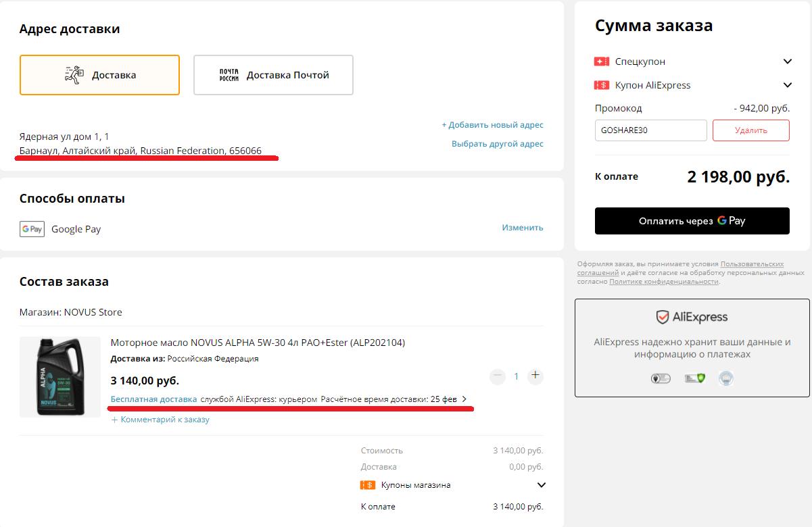Screen dimensions: 812x527
Task: Click the Доставка из: Российская Федерация text
Action: (x=185, y=359)
